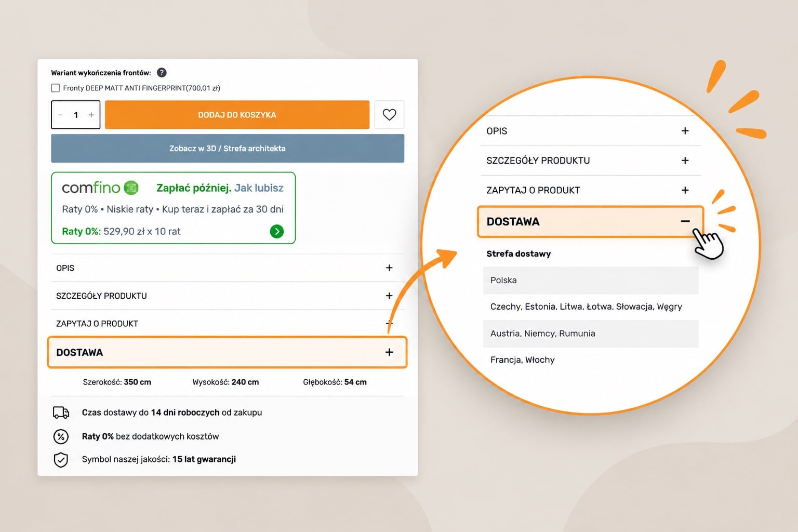This screenshot has height=532, width=798.
Task: Click the Raty 0%: 529,90 zł x 10 rat offer
Action: (121, 232)
